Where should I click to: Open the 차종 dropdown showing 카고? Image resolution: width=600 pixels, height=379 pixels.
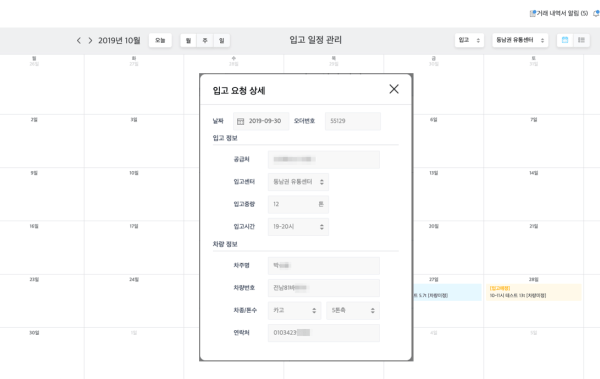pos(295,310)
